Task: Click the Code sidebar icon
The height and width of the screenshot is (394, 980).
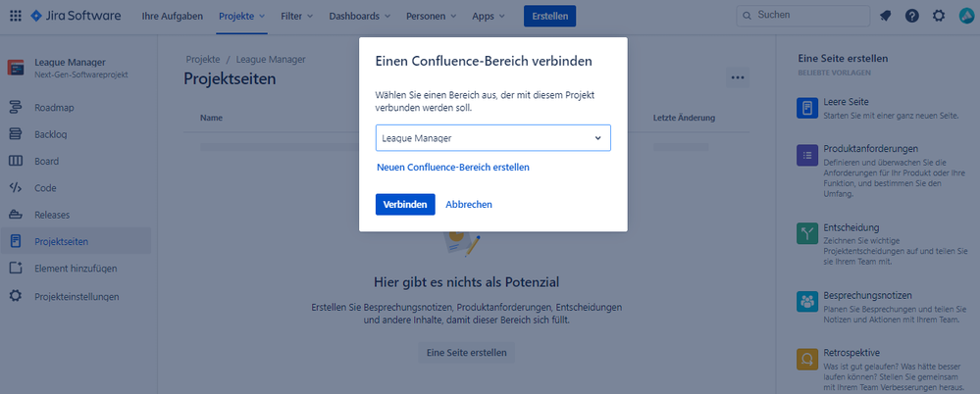Action: point(16,188)
